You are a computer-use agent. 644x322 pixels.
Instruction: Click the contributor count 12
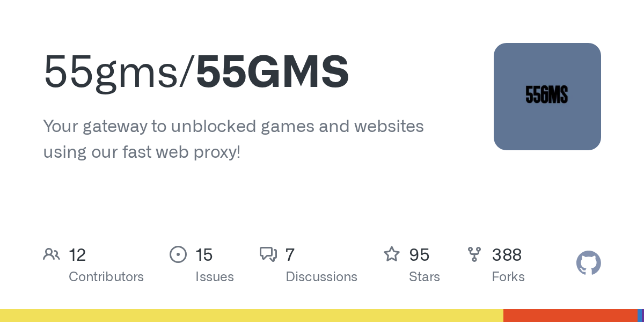77,255
